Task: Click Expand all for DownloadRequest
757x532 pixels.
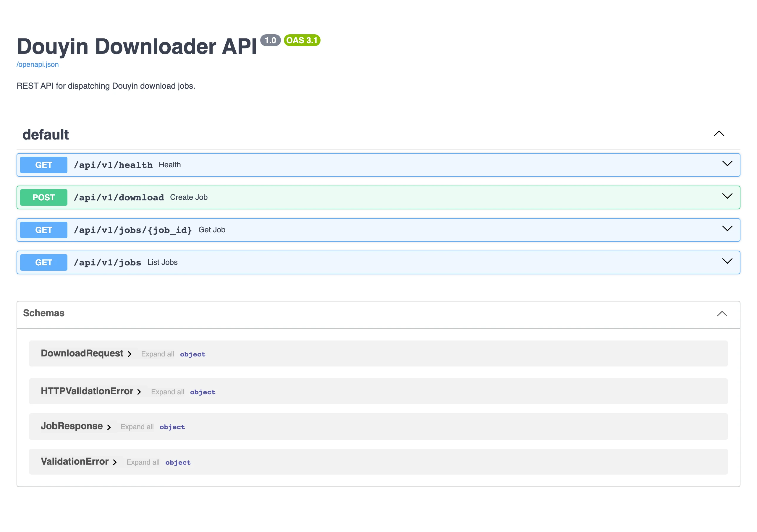Action: click(158, 354)
